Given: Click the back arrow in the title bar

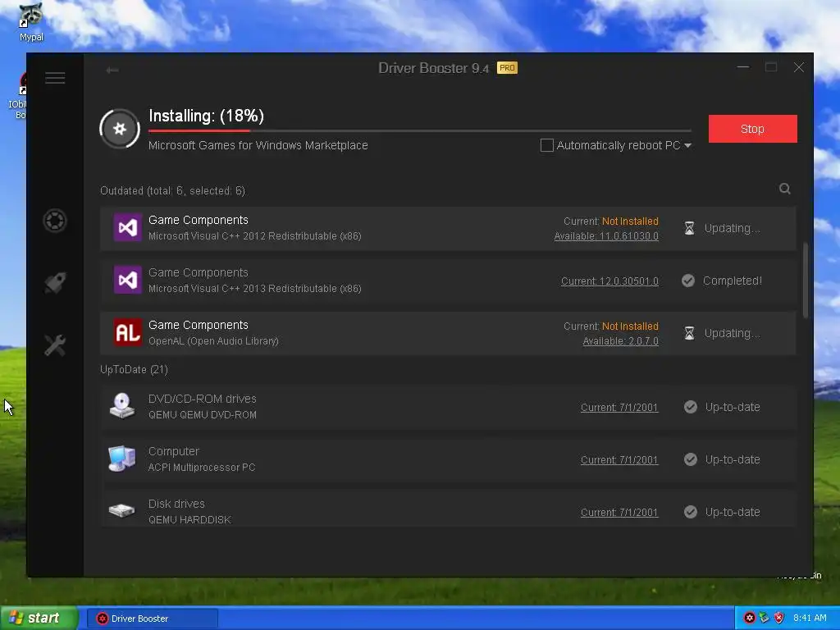Looking at the screenshot, I should coord(112,71).
